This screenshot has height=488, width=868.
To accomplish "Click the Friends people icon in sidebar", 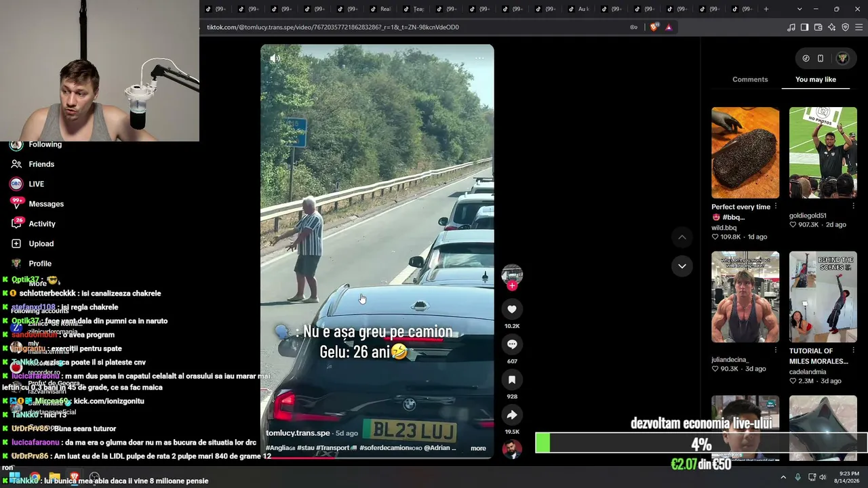I will (x=16, y=164).
